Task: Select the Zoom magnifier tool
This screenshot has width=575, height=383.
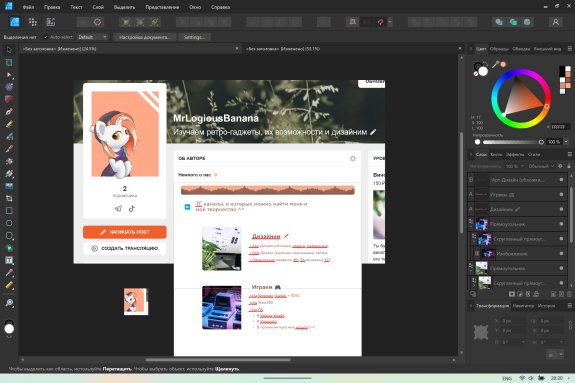Action: (x=9, y=303)
